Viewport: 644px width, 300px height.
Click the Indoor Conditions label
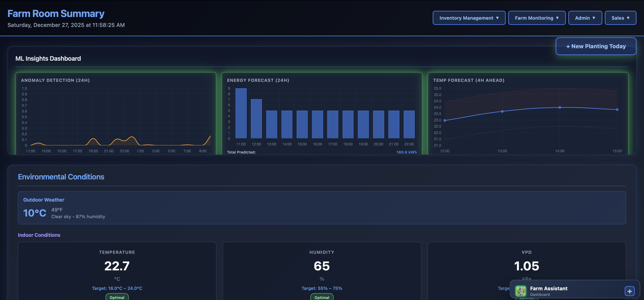39,235
